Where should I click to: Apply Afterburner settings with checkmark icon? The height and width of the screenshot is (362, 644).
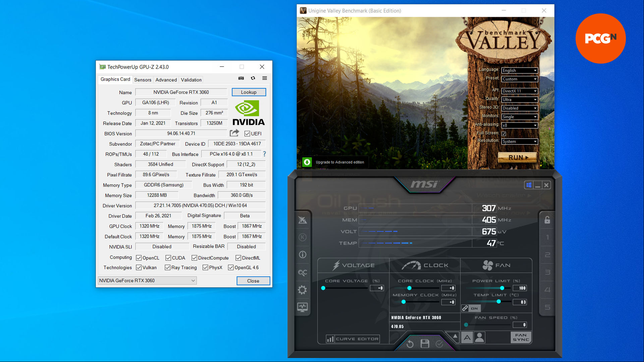pyautogui.click(x=439, y=344)
